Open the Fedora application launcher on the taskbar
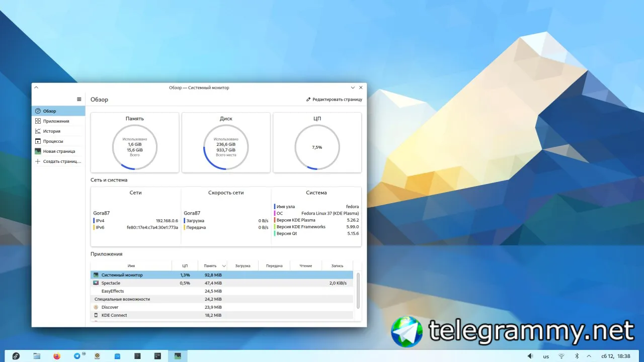Viewport: 644px width, 362px height. coord(16,356)
